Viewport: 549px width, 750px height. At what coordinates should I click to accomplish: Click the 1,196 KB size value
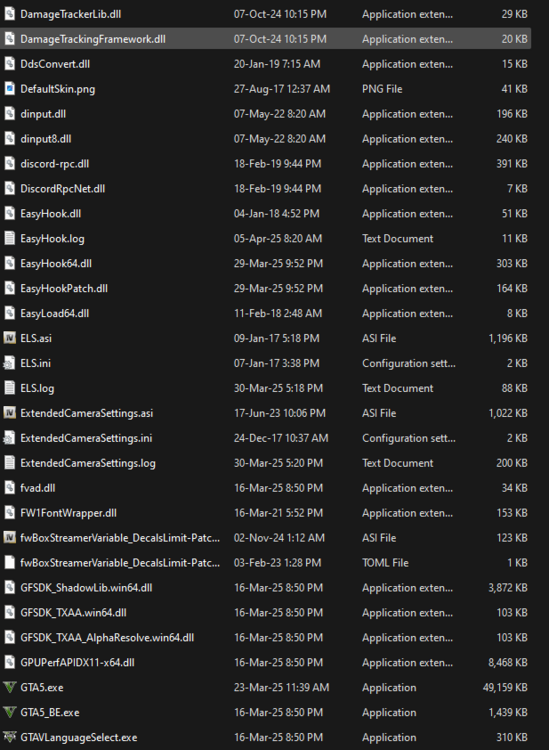(508, 338)
